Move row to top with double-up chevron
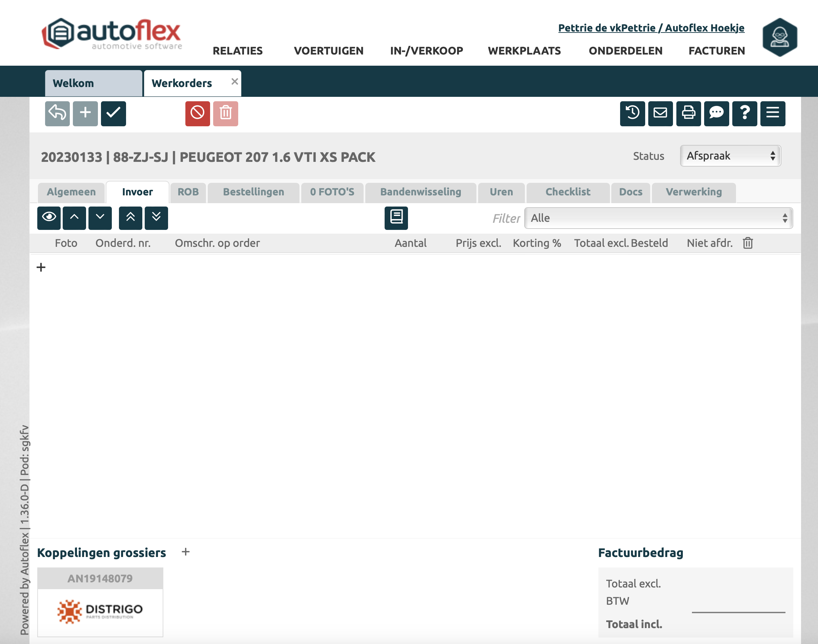Screen dimensions: 818x644 [130, 218]
